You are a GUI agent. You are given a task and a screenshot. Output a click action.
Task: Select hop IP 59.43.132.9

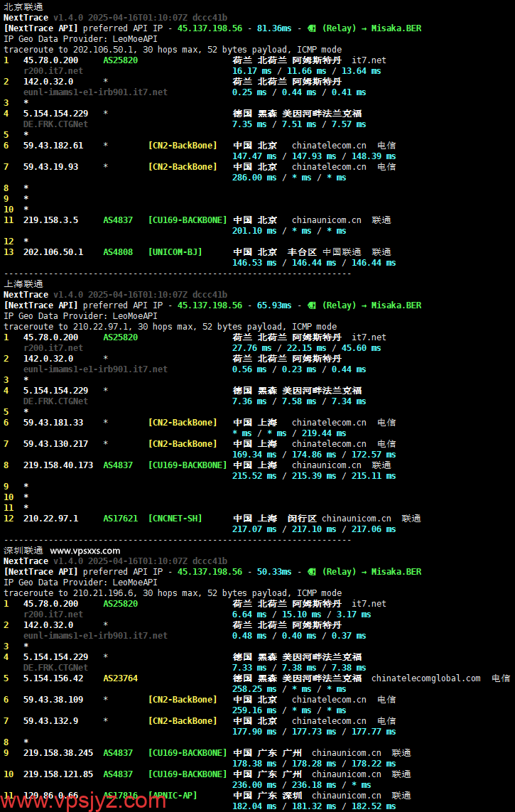50,721
